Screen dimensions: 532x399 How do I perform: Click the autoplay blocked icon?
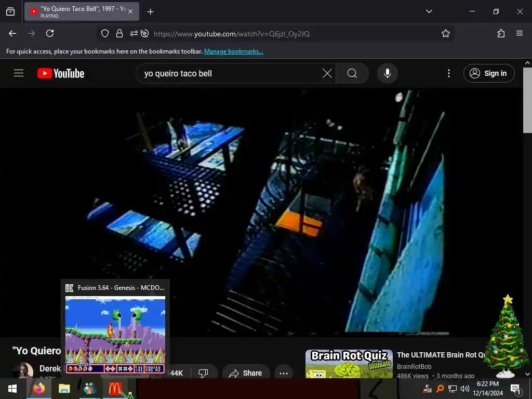tap(144, 33)
